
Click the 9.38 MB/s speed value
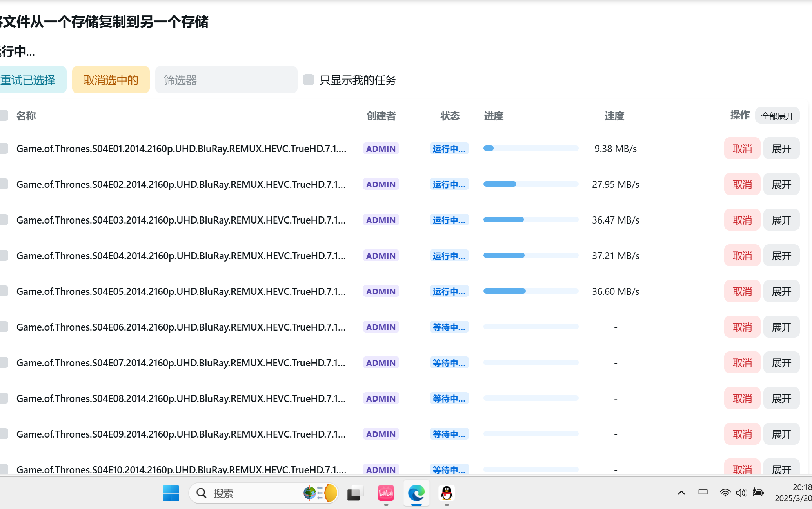click(x=616, y=149)
